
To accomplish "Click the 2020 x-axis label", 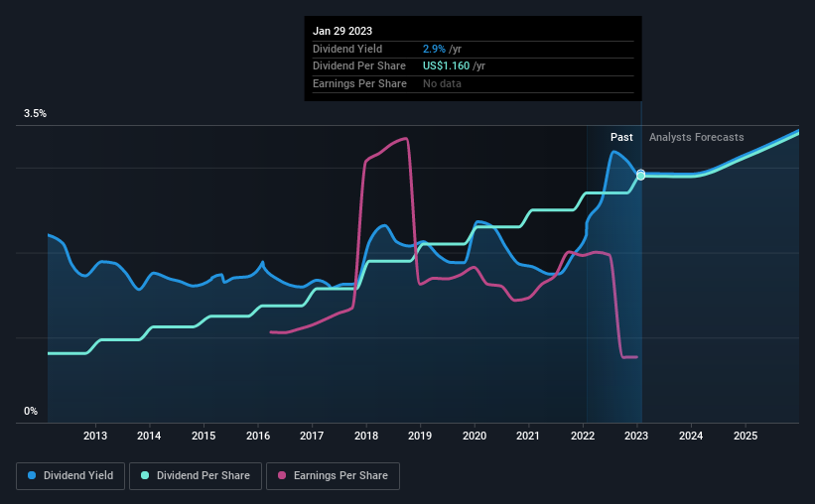I will coord(475,436).
